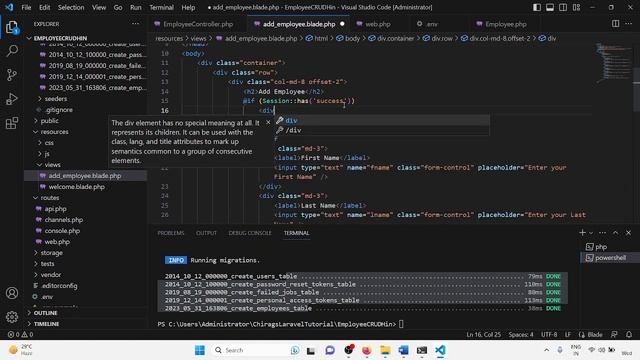The image size is (640, 360).
Task: Open the Run and Debug view
Action: (x=12, y=99)
